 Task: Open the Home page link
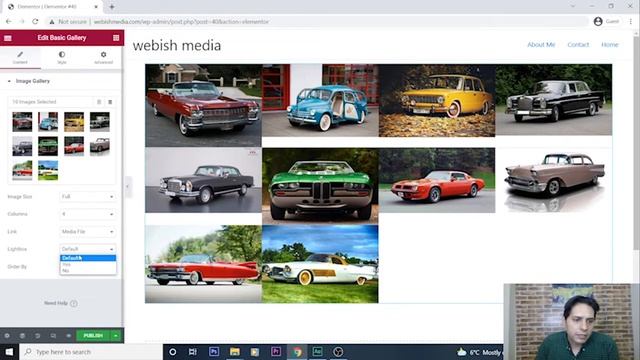609,44
